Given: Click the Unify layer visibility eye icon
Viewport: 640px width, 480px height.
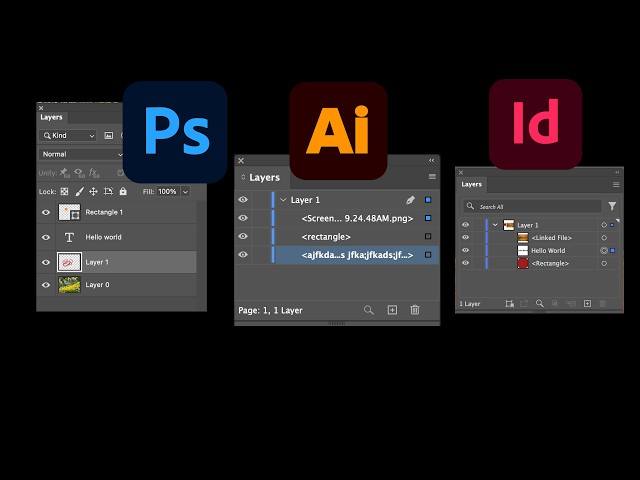Looking at the screenshot, I should [79, 173].
